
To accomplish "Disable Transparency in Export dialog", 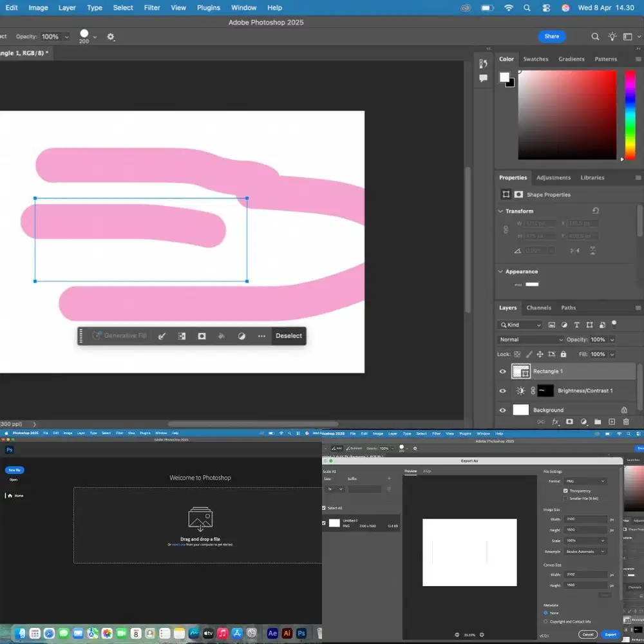I will (565, 490).
